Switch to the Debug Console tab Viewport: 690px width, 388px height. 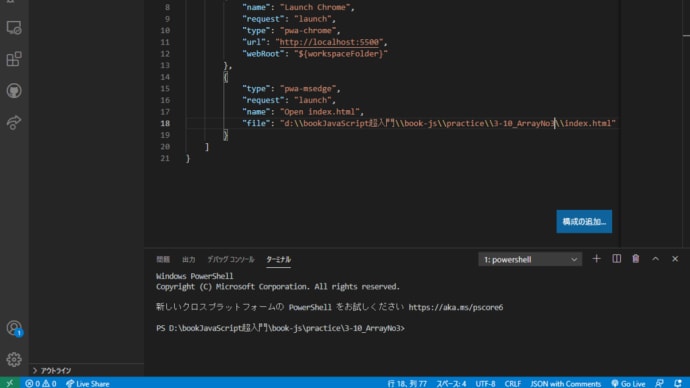point(231,259)
